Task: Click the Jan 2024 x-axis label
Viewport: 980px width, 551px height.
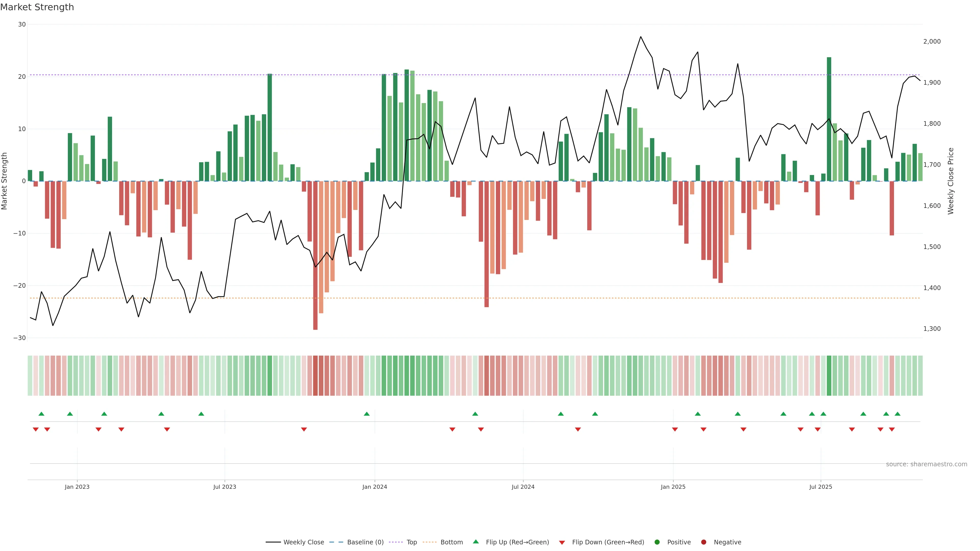Action: click(x=374, y=487)
